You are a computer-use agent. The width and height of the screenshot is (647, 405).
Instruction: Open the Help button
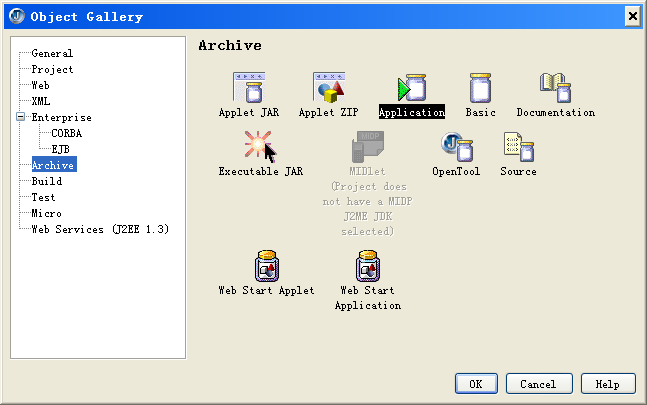coord(608,384)
